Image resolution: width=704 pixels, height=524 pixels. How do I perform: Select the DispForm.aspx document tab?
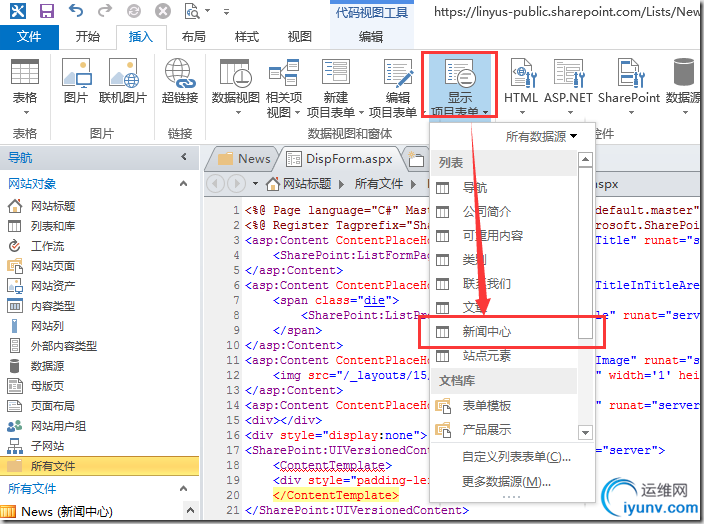point(339,159)
